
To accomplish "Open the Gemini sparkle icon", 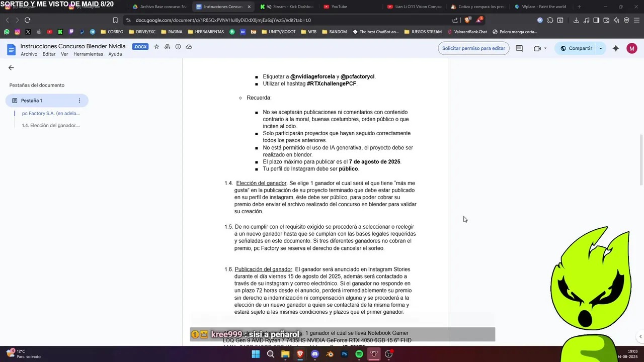I will point(616,48).
